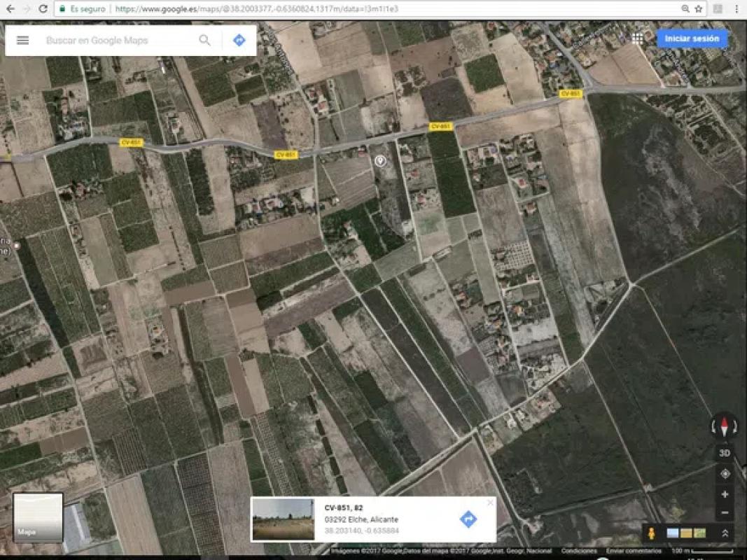Toggle the 3D view
The height and width of the screenshot is (560, 747).
tap(725, 453)
